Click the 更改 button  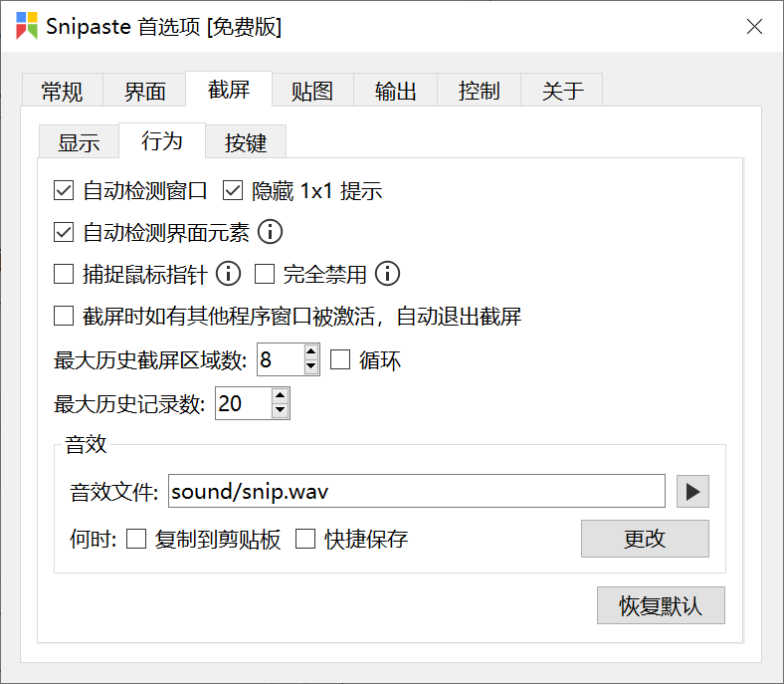pos(645,539)
